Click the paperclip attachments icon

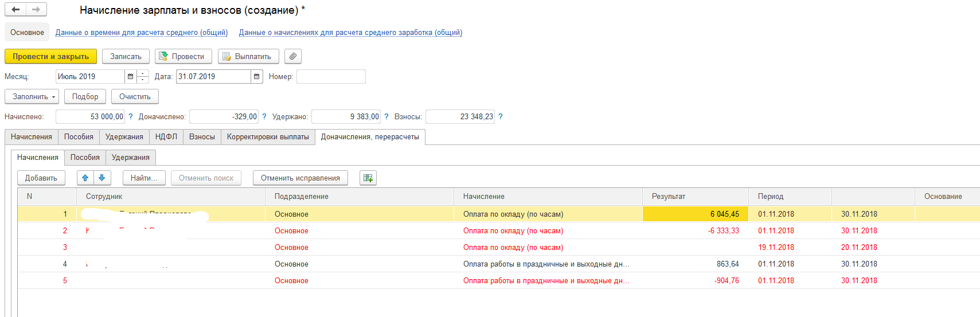[293, 56]
